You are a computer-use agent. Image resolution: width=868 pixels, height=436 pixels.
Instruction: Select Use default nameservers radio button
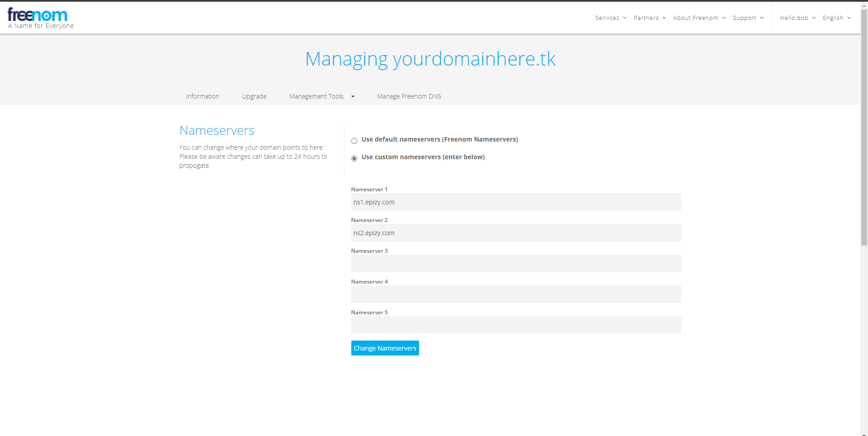point(354,141)
